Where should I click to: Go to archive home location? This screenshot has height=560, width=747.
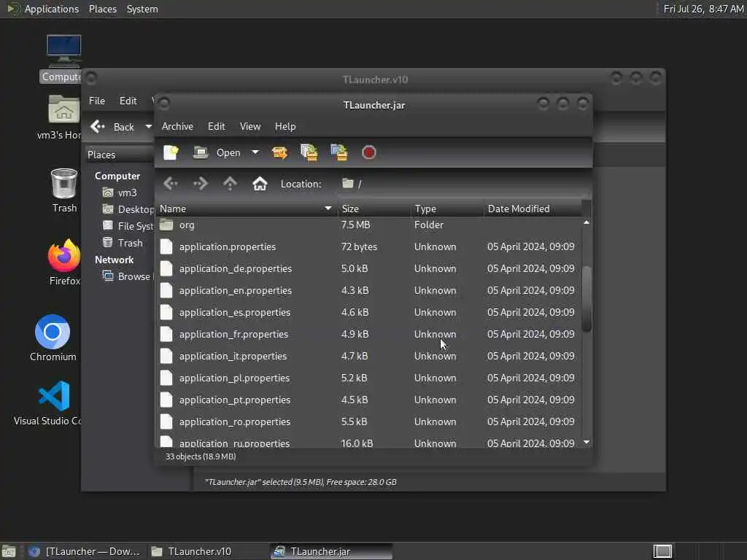coord(260,184)
